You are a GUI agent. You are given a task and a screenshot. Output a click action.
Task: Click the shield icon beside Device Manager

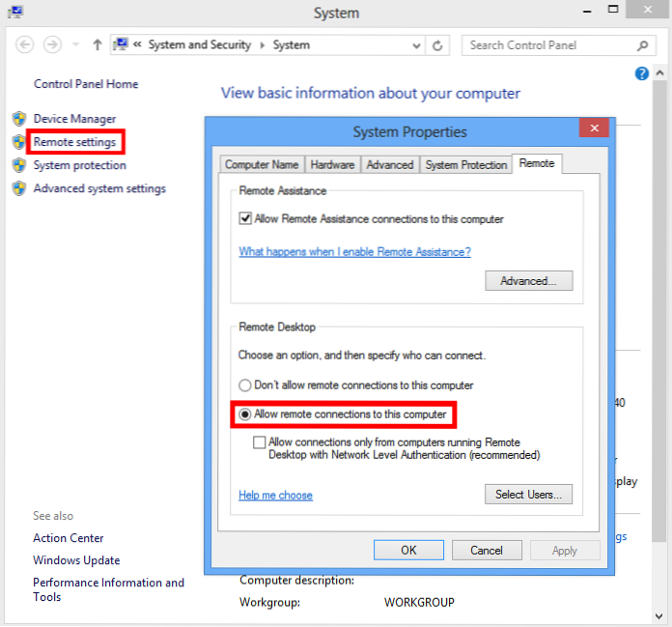tap(19, 119)
